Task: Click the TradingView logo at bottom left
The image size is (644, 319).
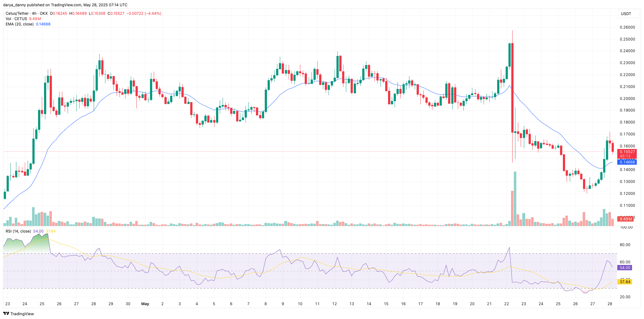Action: tap(18, 314)
